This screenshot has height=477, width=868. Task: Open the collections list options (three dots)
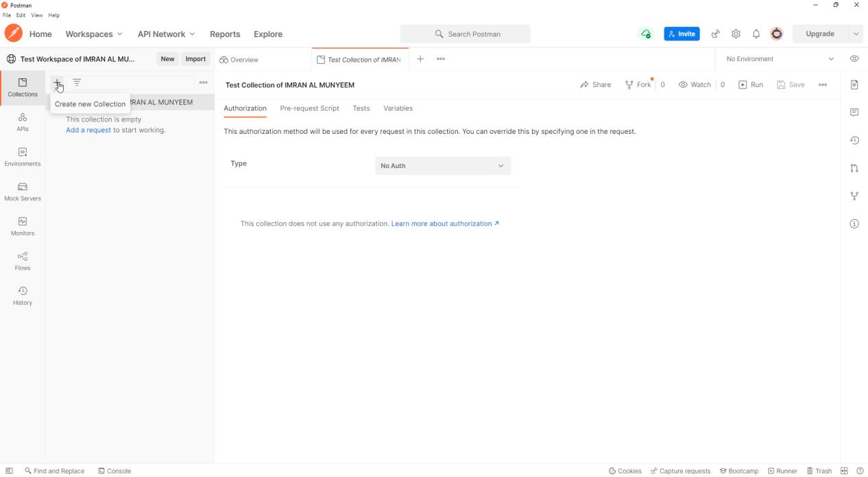[x=203, y=82]
